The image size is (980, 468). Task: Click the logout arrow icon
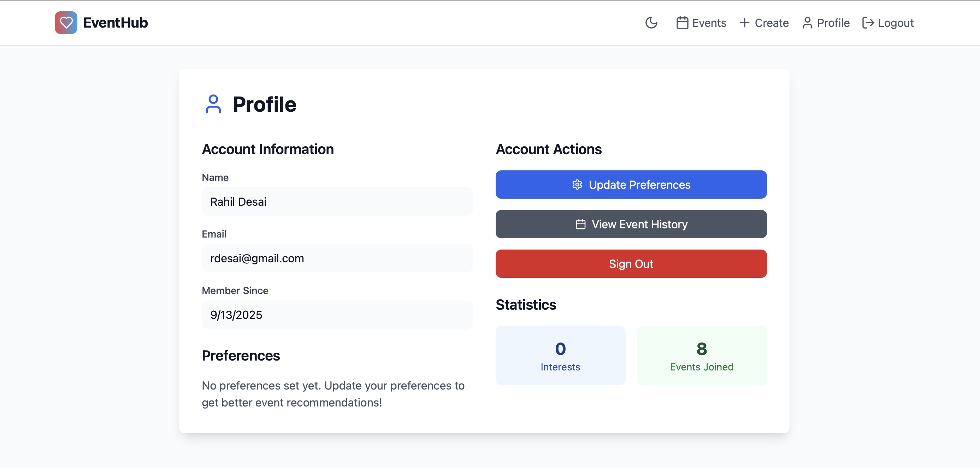click(x=868, y=23)
